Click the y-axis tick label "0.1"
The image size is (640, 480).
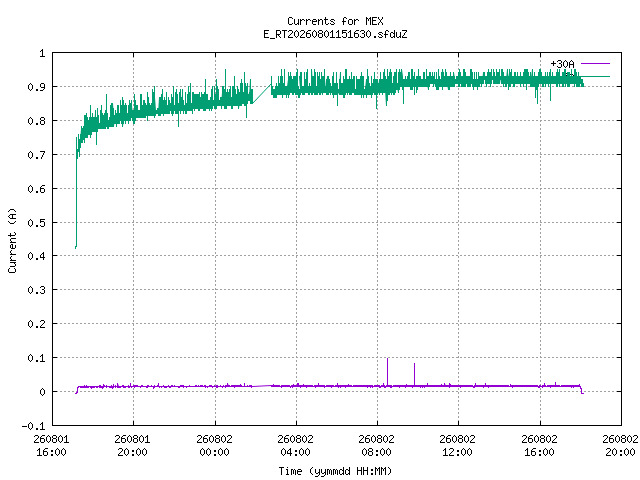36,358
